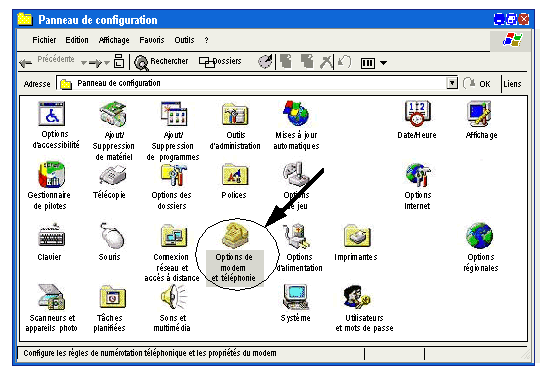Open the Date/Heure icon

(x=417, y=114)
